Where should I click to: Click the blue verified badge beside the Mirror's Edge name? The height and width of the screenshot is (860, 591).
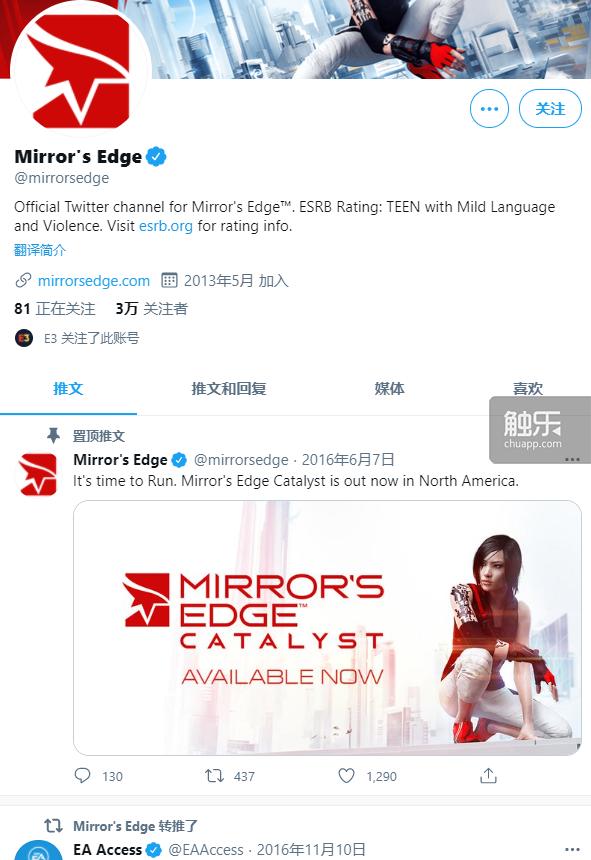pos(157,157)
